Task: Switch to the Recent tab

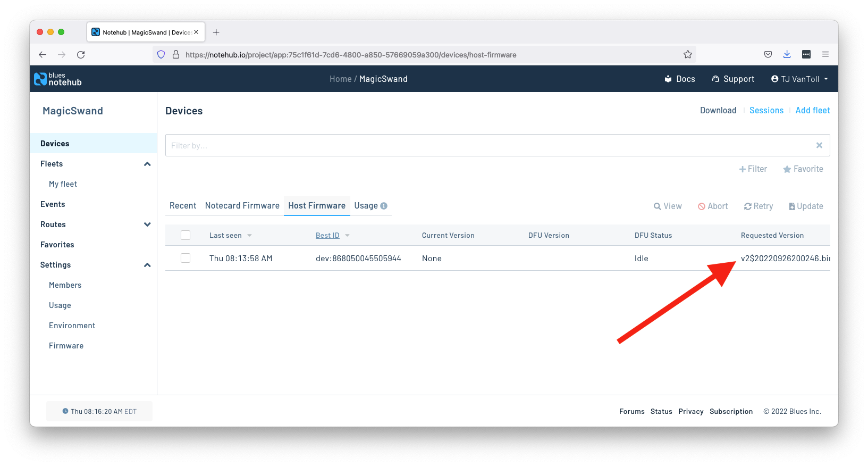Action: point(183,206)
